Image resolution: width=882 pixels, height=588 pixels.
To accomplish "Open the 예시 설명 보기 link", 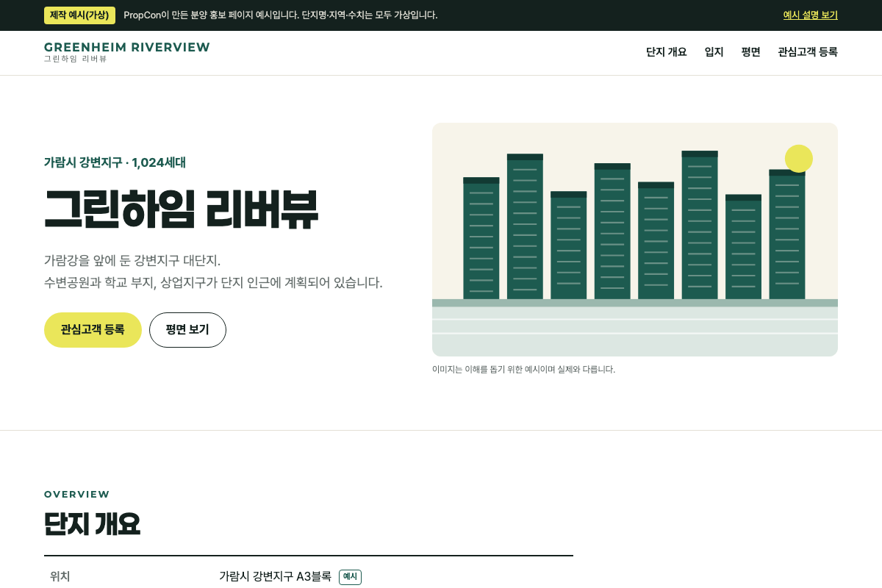I will [x=810, y=15].
